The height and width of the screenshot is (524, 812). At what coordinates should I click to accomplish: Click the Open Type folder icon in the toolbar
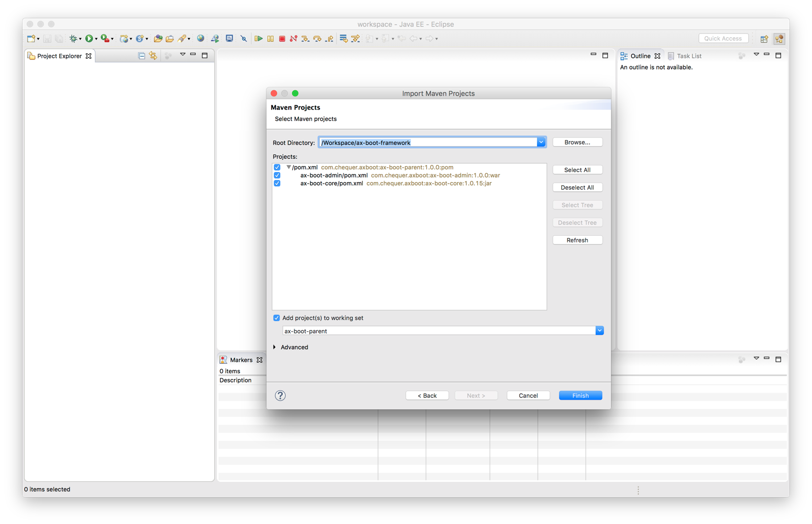tap(158, 39)
